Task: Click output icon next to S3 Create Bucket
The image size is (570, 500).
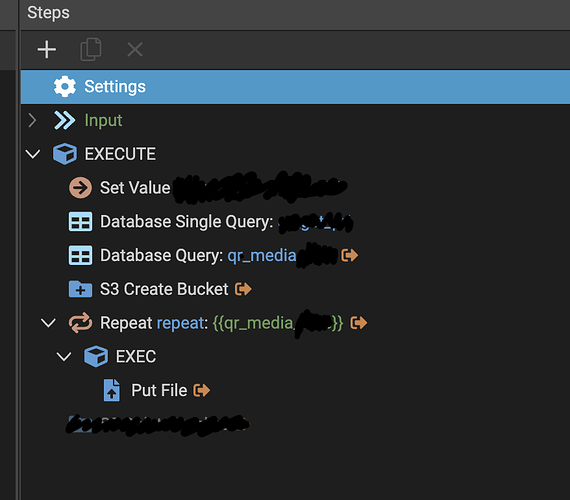Action: pyautogui.click(x=243, y=289)
